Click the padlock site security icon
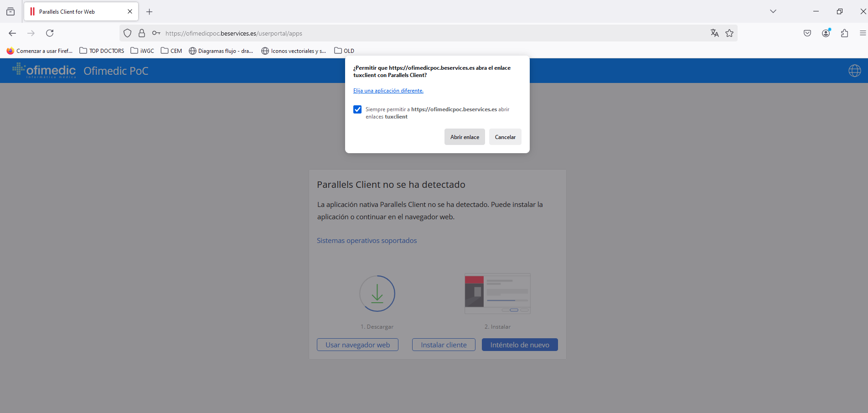Image resolution: width=868 pixels, height=413 pixels. click(x=142, y=33)
